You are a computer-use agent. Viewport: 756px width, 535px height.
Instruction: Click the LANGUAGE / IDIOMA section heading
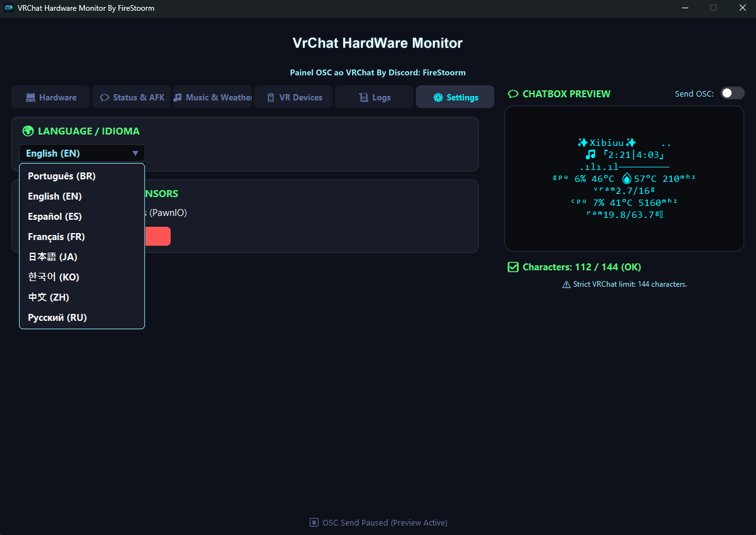click(x=88, y=131)
